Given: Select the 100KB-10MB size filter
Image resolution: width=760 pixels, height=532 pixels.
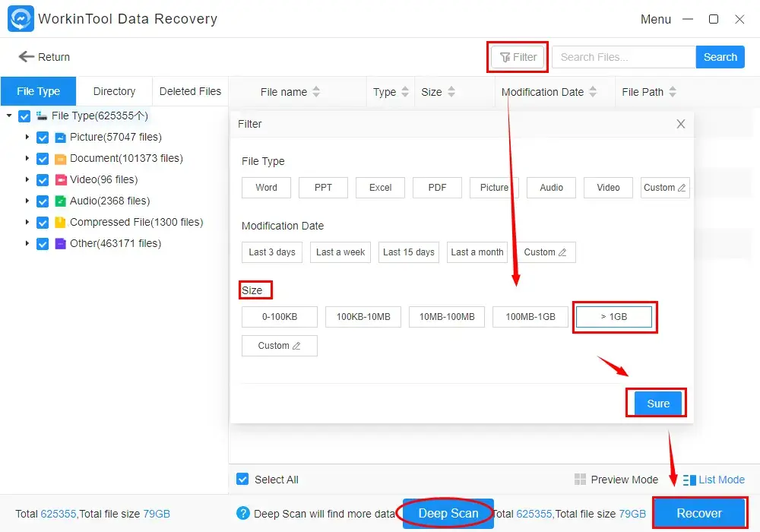Looking at the screenshot, I should point(363,317).
